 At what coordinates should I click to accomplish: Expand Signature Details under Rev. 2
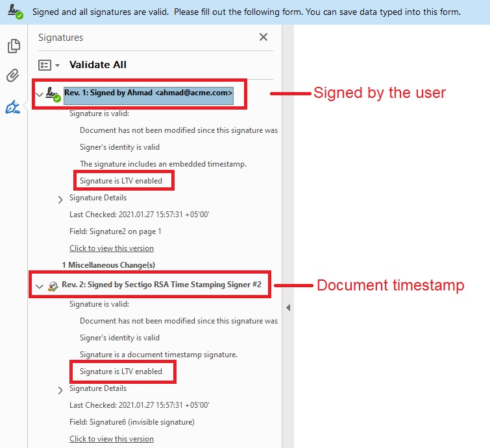coord(61,390)
